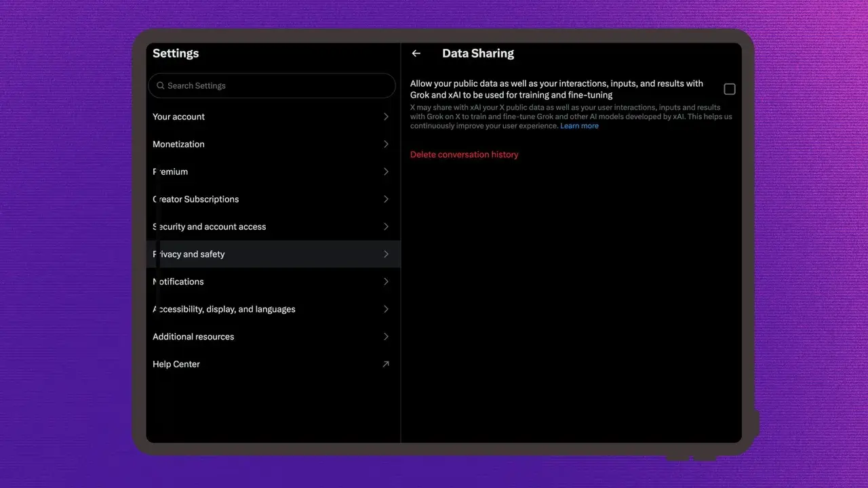The width and height of the screenshot is (868, 488).
Task: Open the Help Center entry
Action: [176, 364]
